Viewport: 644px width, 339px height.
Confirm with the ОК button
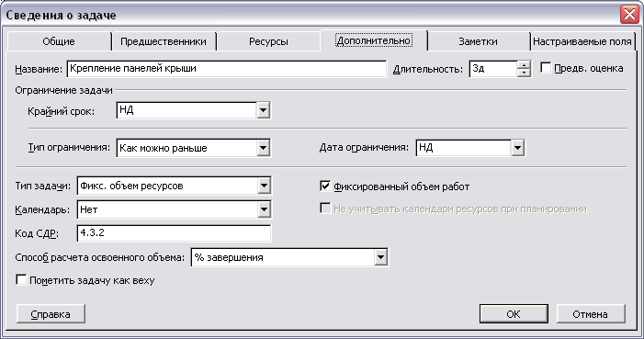514,314
